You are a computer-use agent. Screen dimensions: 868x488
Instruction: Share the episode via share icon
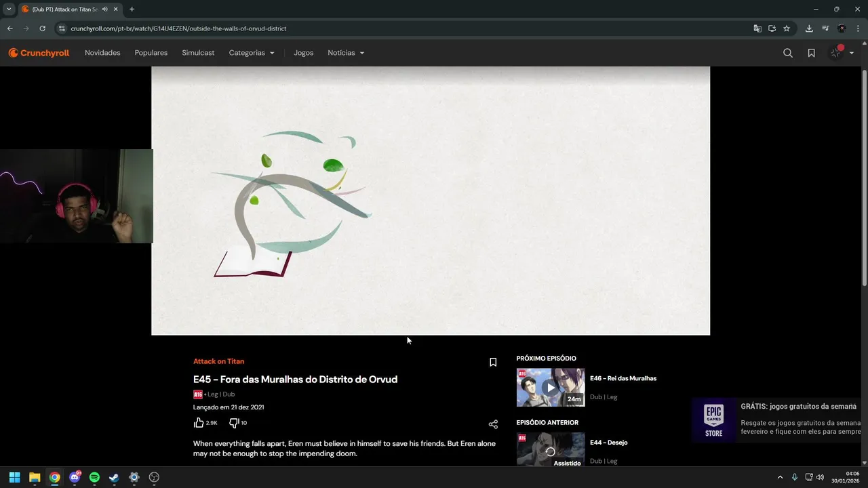coord(493,424)
